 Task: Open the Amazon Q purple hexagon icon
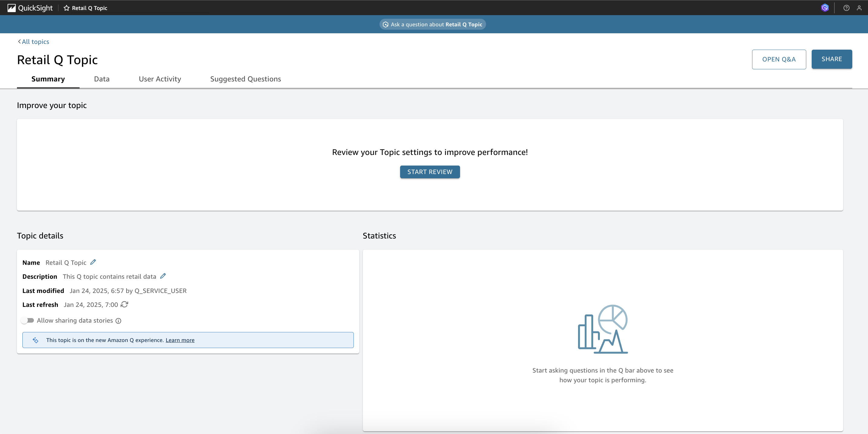coord(824,8)
